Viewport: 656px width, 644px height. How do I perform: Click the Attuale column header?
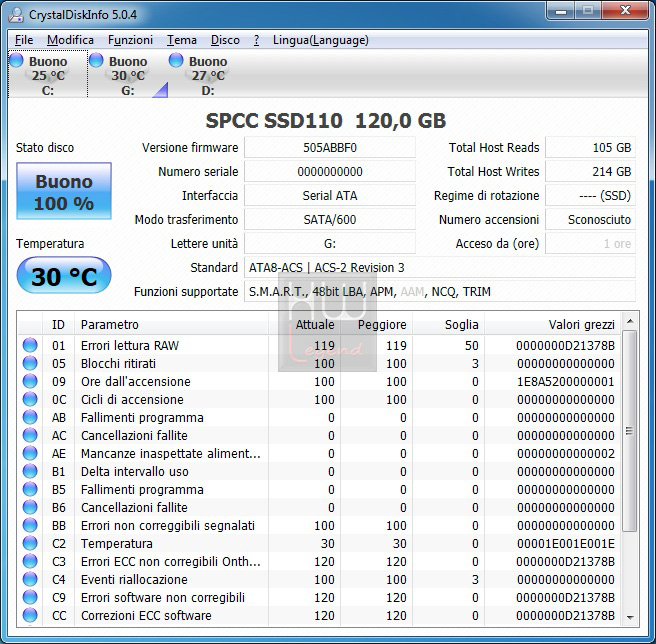304,325
